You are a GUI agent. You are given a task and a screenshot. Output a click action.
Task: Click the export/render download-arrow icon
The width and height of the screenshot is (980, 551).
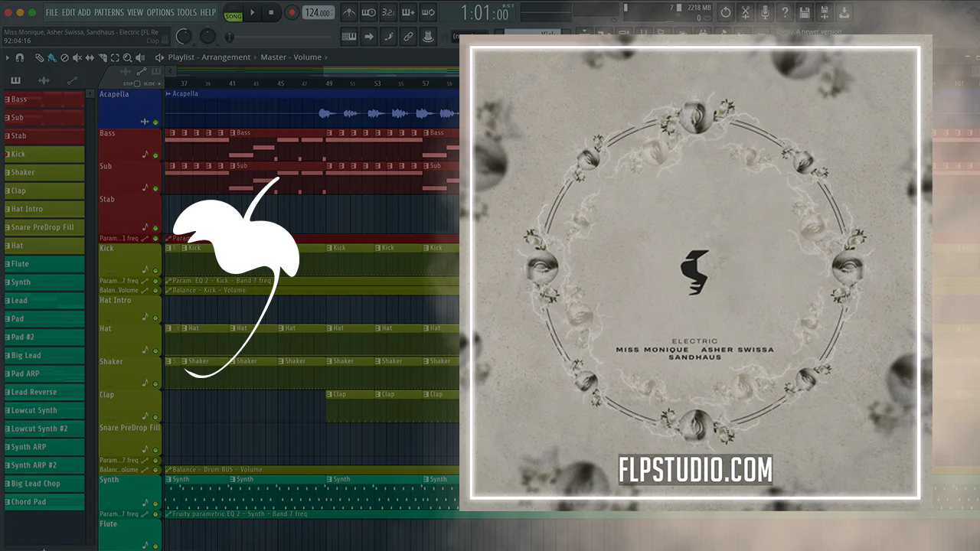pos(844,13)
